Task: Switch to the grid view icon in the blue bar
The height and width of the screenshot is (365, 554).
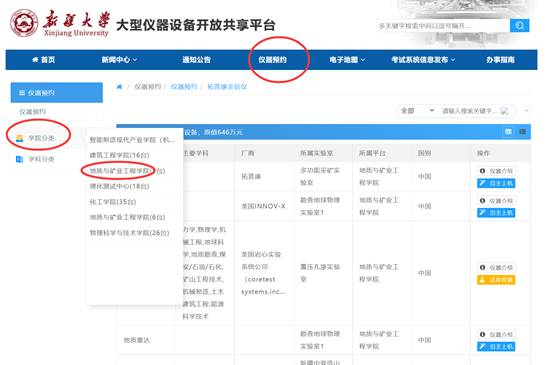Action: point(508,132)
